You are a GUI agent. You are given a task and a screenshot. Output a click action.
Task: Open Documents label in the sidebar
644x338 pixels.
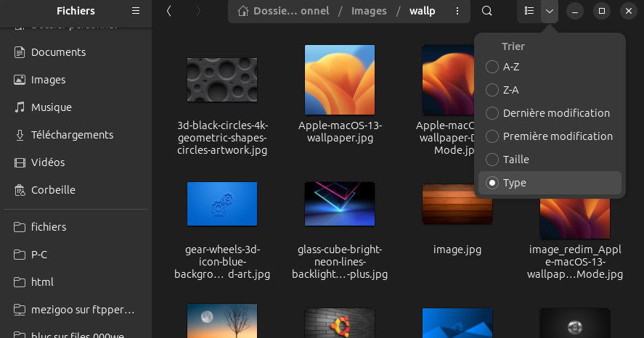tap(58, 52)
